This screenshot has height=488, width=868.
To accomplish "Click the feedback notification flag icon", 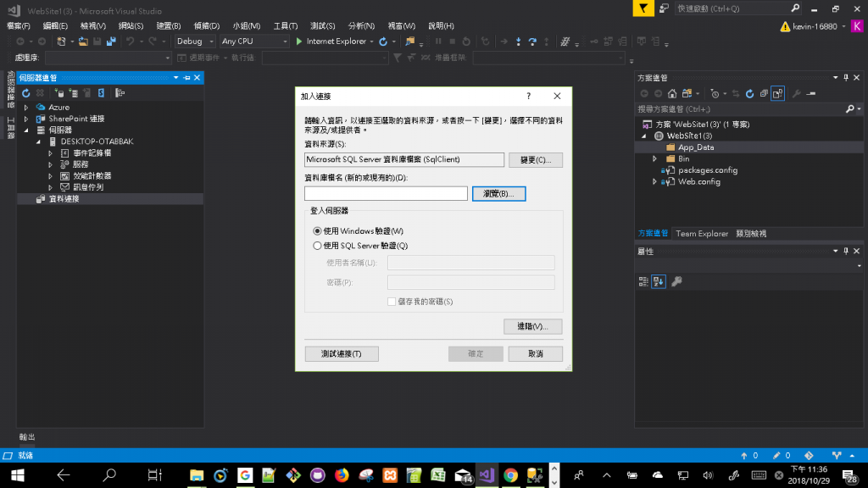I will [643, 8].
